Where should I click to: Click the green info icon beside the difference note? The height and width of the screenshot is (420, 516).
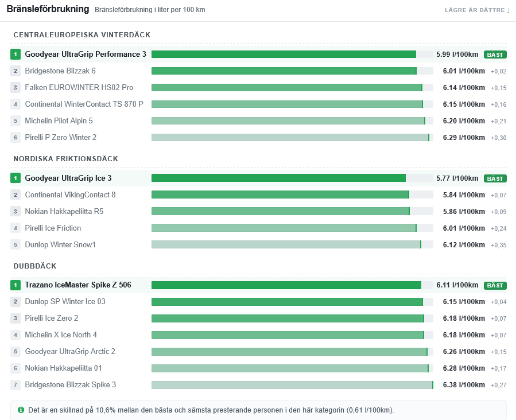pos(21,410)
